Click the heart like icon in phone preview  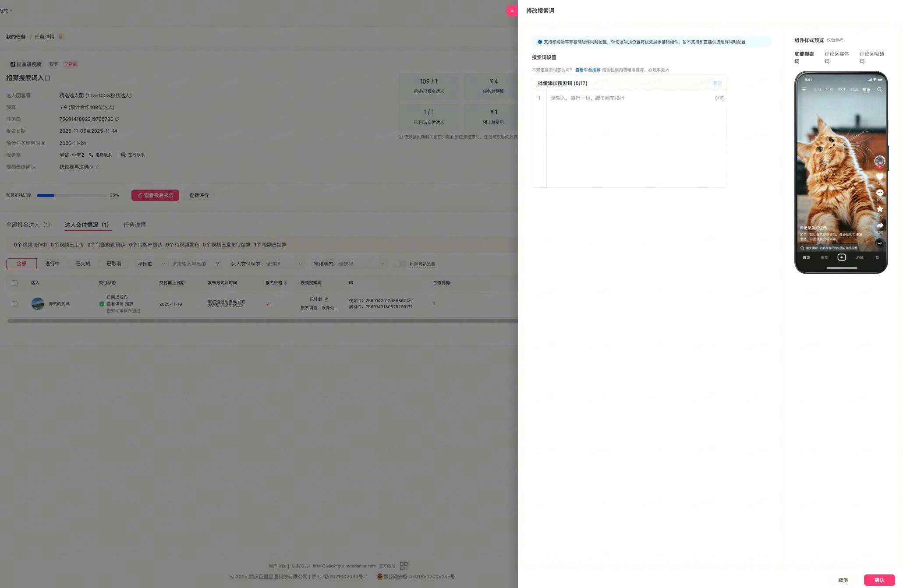pos(879,177)
